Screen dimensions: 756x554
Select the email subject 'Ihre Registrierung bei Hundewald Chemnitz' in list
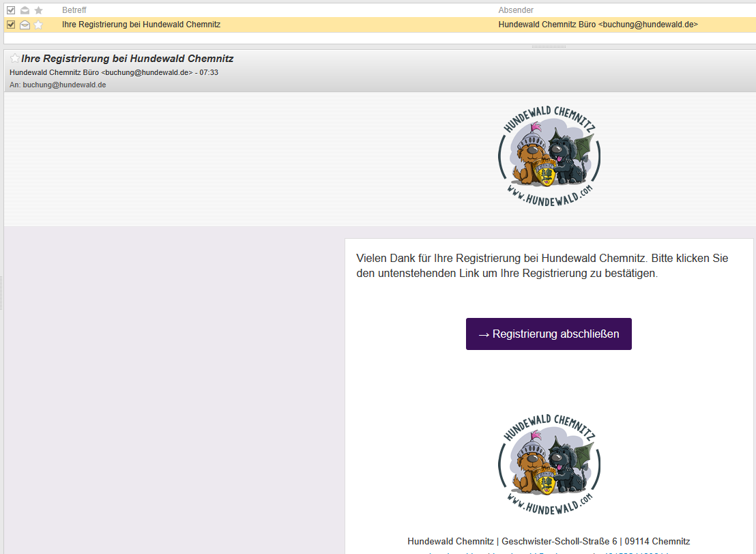[141, 25]
